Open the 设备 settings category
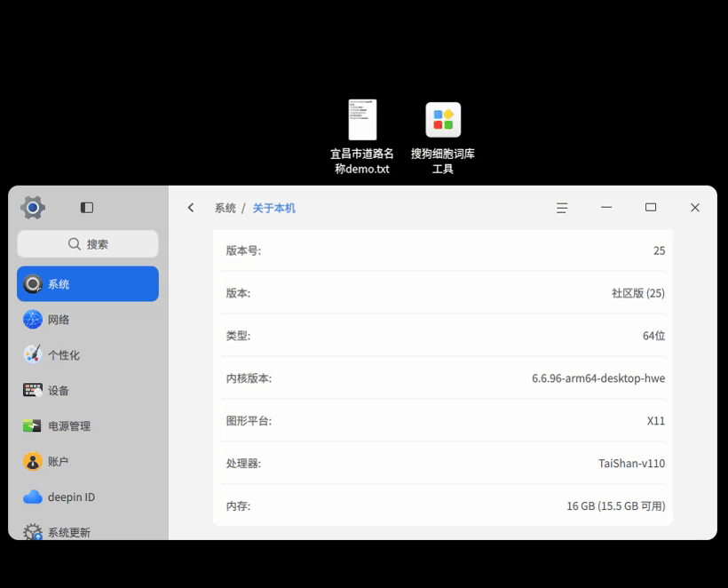Screen dimensions: 728x588 click(x=88, y=391)
